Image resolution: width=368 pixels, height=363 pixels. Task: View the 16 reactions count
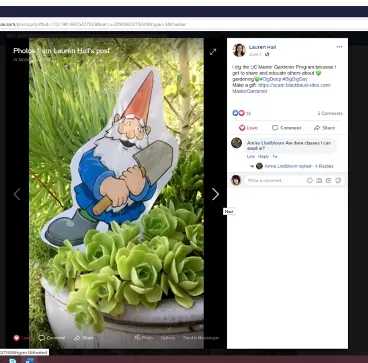[248, 114]
